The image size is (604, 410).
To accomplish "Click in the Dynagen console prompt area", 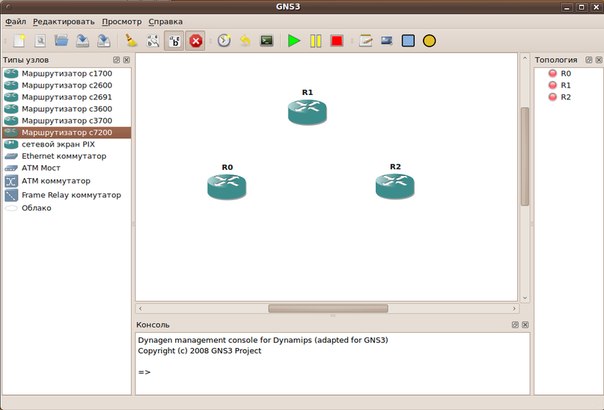I will click(x=333, y=363).
